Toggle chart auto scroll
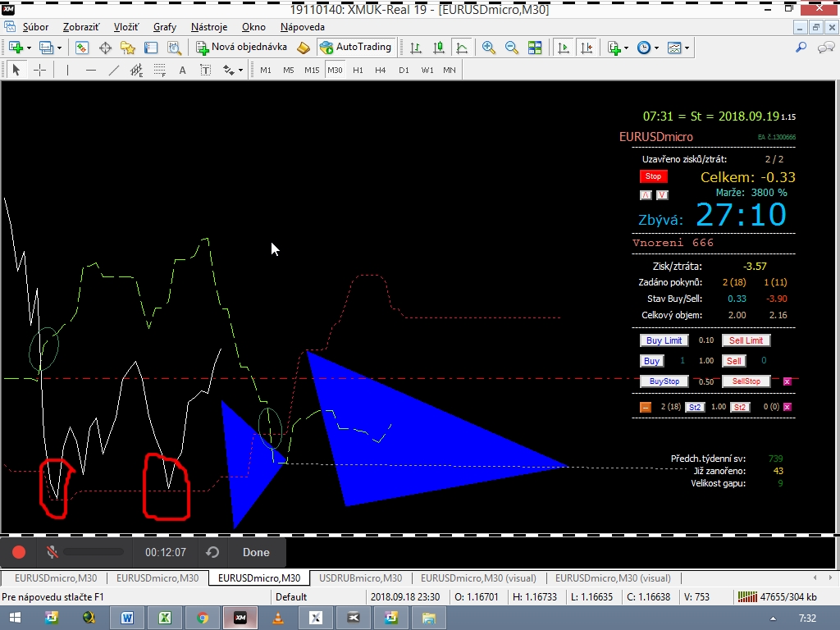Viewport: 840px width, 630px height. (x=563, y=48)
